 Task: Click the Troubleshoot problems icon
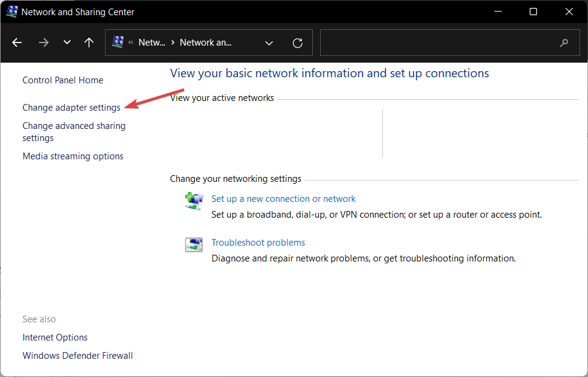tap(194, 245)
